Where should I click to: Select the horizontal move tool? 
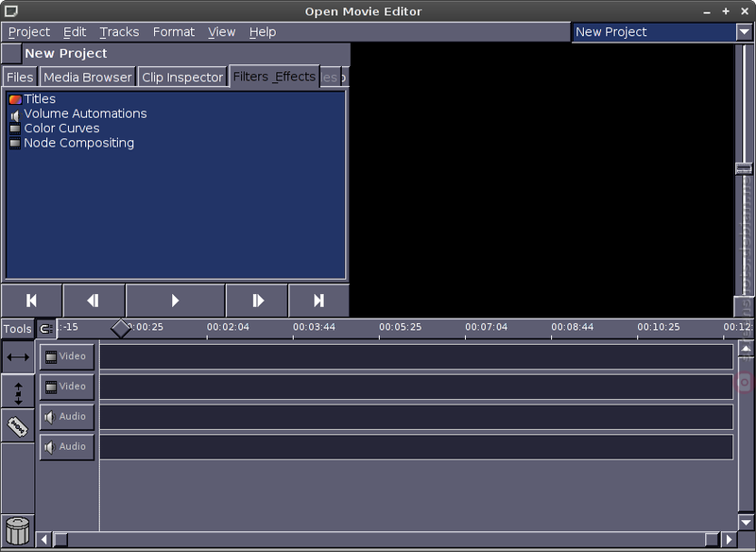(x=18, y=356)
